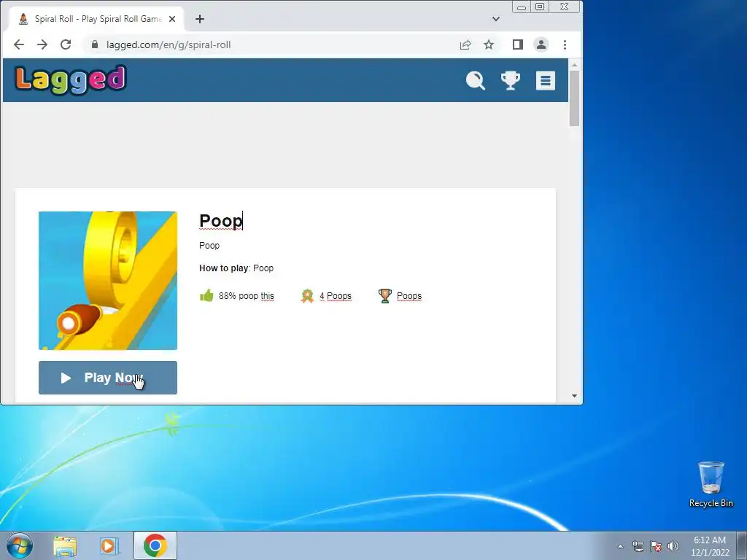This screenshot has width=747, height=560.
Task: Click the Spiral Roll game thumbnail
Action: (108, 281)
